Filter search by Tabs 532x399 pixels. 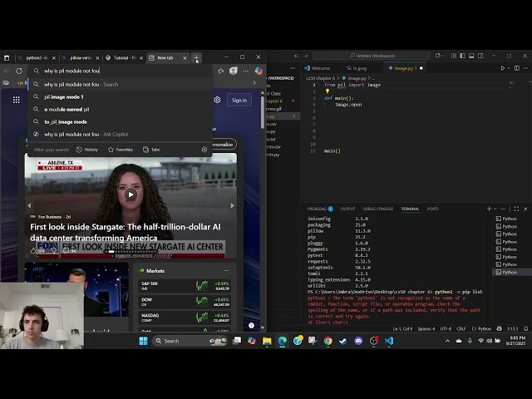coord(151,150)
